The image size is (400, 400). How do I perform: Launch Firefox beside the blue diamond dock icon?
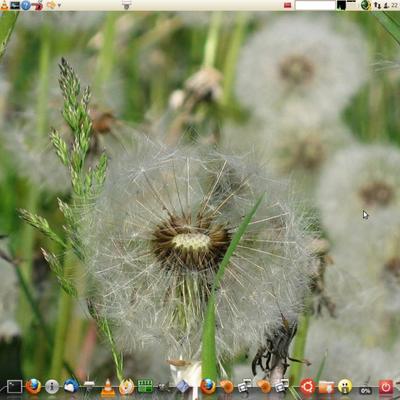click(208, 387)
